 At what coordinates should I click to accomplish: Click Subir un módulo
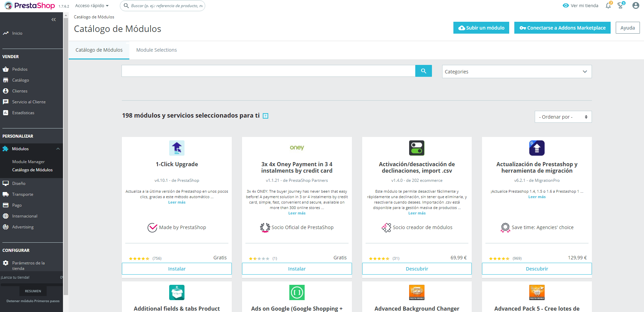[x=481, y=28]
